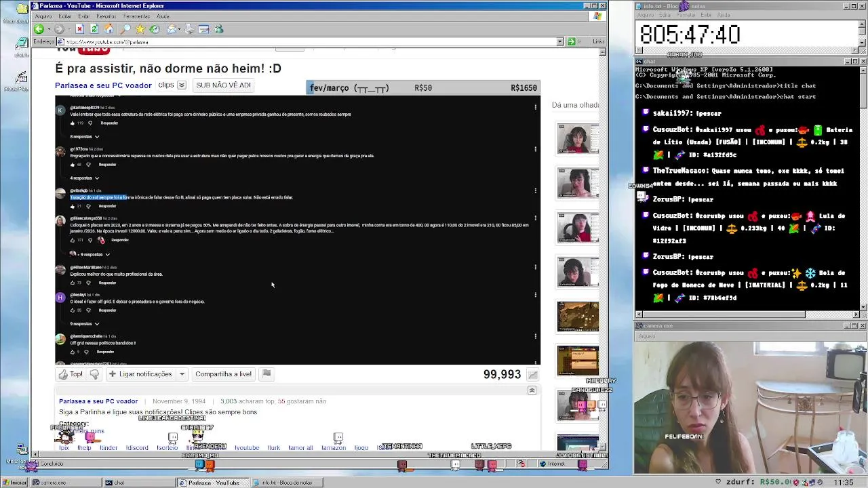868x488 pixels.
Task: Click the Compartilha a live! button
Action: (223, 374)
